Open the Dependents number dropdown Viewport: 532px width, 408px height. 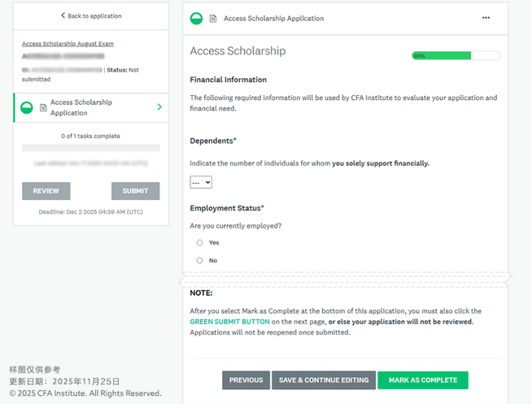coord(201,183)
